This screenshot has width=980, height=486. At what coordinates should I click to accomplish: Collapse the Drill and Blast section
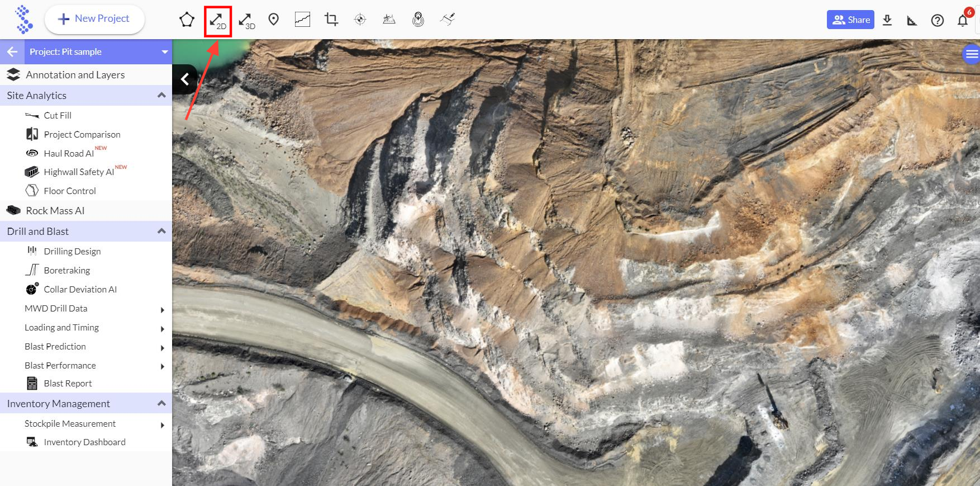pos(161,232)
